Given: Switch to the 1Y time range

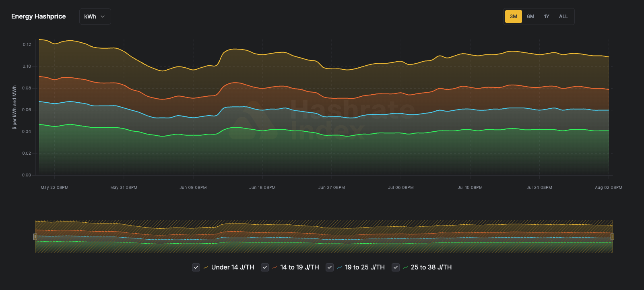Looking at the screenshot, I should pos(547,17).
